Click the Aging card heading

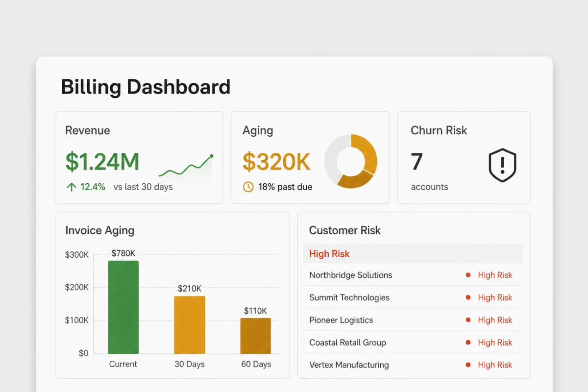click(x=258, y=131)
